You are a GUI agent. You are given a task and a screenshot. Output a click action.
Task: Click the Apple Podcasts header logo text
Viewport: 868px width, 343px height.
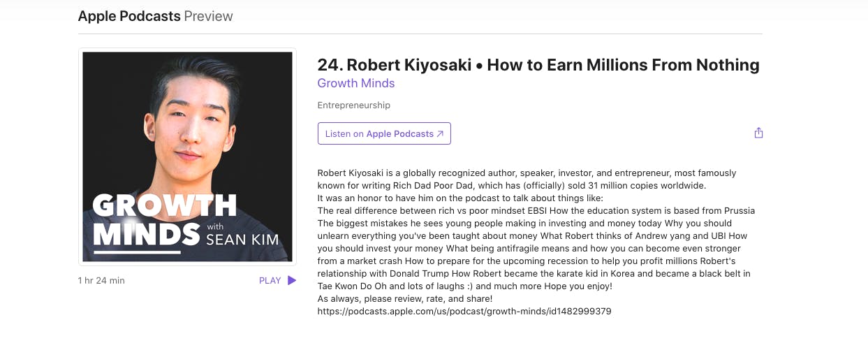tap(129, 16)
